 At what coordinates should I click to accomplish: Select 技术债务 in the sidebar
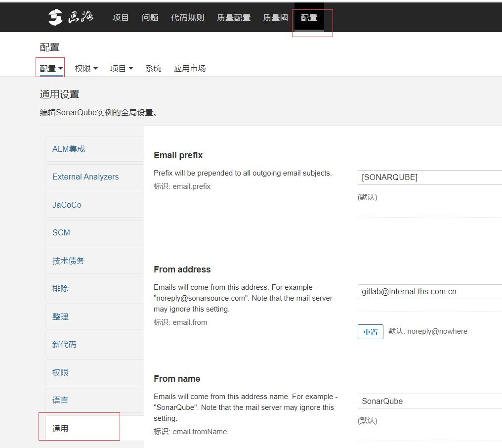click(68, 261)
